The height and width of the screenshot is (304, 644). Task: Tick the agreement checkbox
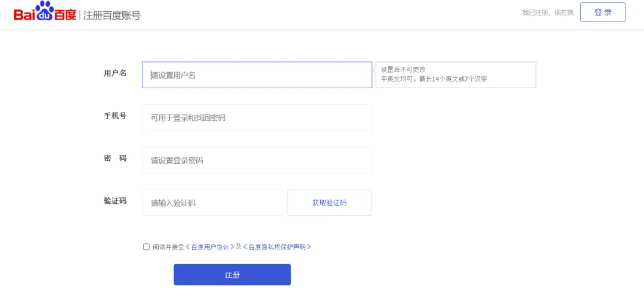click(147, 247)
